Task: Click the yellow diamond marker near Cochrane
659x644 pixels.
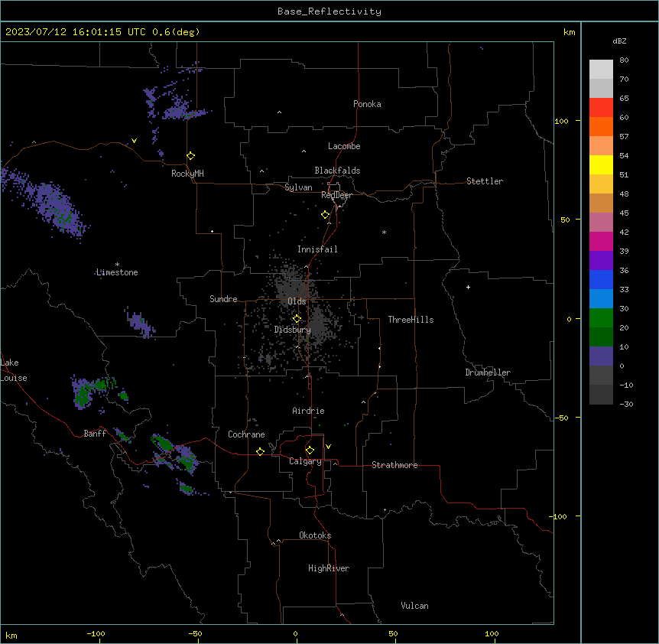Action: click(x=260, y=451)
